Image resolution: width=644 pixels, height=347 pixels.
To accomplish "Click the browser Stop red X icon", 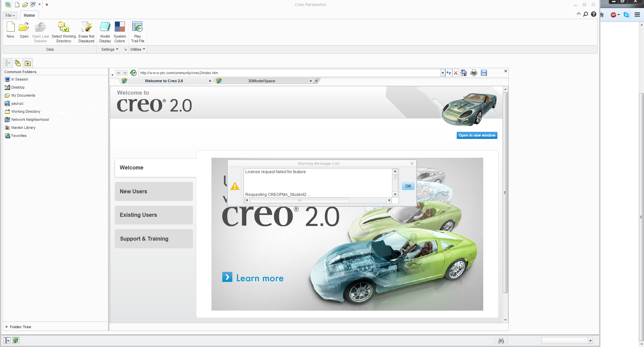I will pos(456,73).
